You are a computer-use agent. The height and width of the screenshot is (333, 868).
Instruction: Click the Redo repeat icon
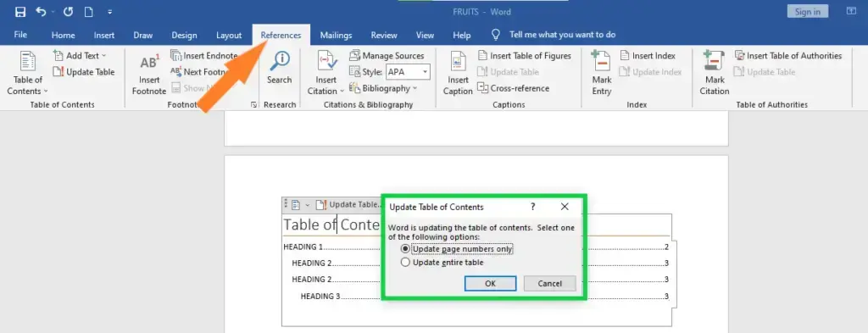pos(68,12)
